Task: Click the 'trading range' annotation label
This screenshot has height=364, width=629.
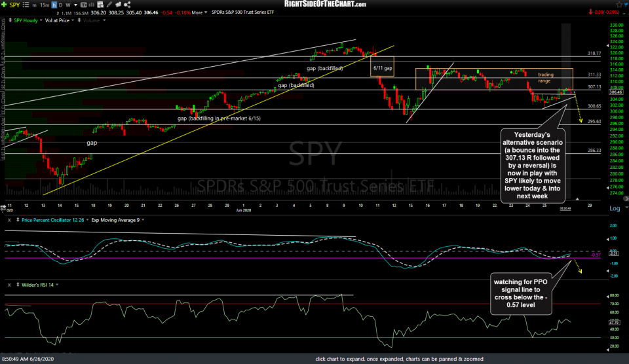Action: tap(546, 78)
